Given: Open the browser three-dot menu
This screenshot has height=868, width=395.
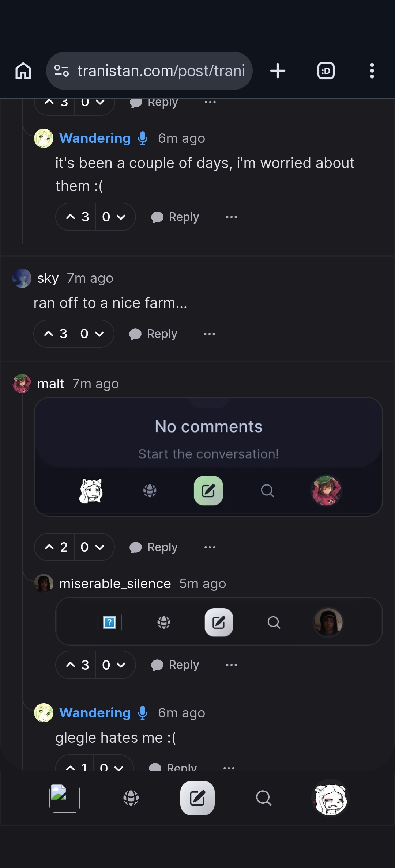Looking at the screenshot, I should click(372, 71).
